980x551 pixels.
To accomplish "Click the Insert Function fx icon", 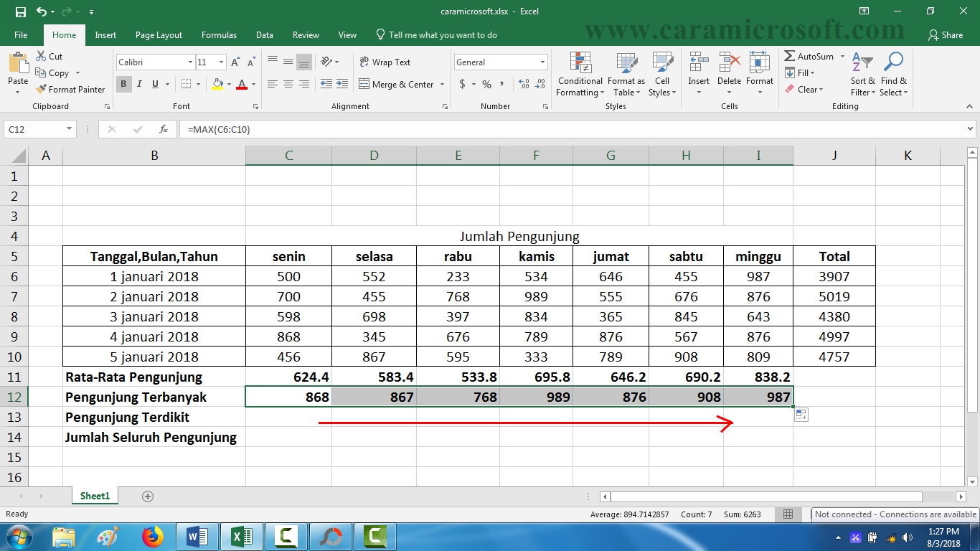I will click(164, 130).
